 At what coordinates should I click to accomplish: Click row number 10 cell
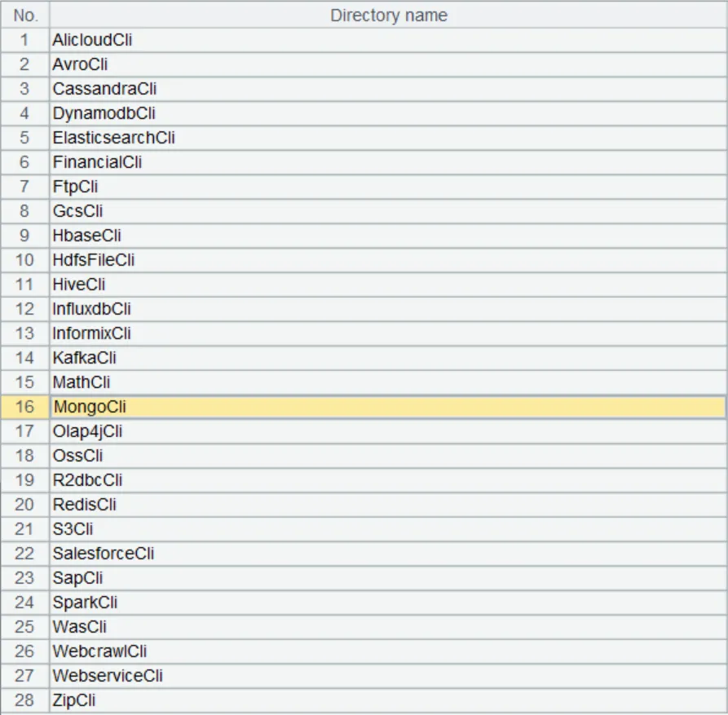(x=25, y=260)
